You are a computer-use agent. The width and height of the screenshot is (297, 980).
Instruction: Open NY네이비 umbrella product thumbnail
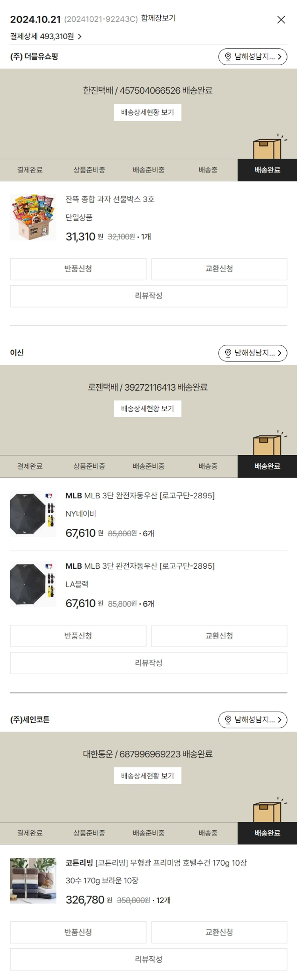coord(33,513)
